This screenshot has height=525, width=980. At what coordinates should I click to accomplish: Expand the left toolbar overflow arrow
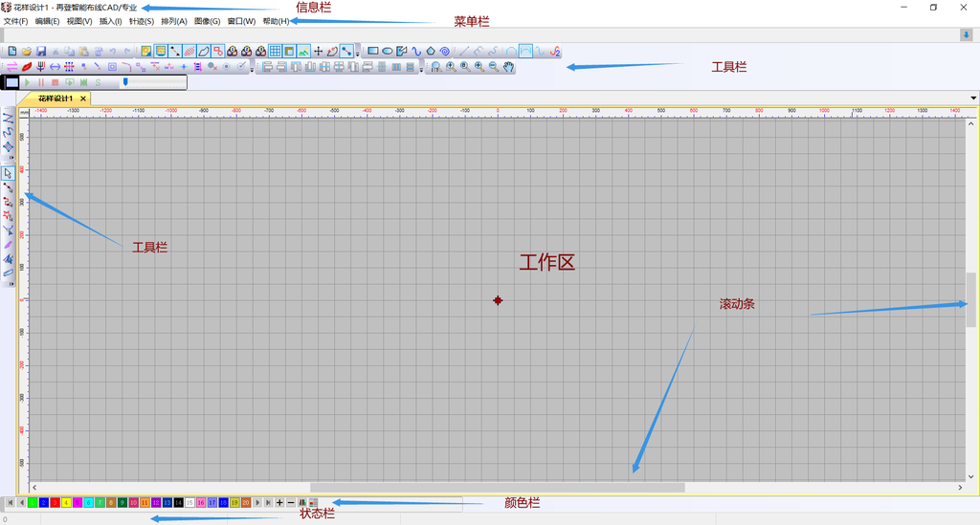coord(11,158)
